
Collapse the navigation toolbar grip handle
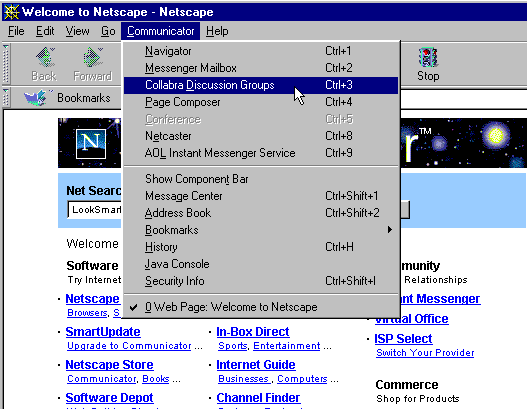click(x=6, y=64)
